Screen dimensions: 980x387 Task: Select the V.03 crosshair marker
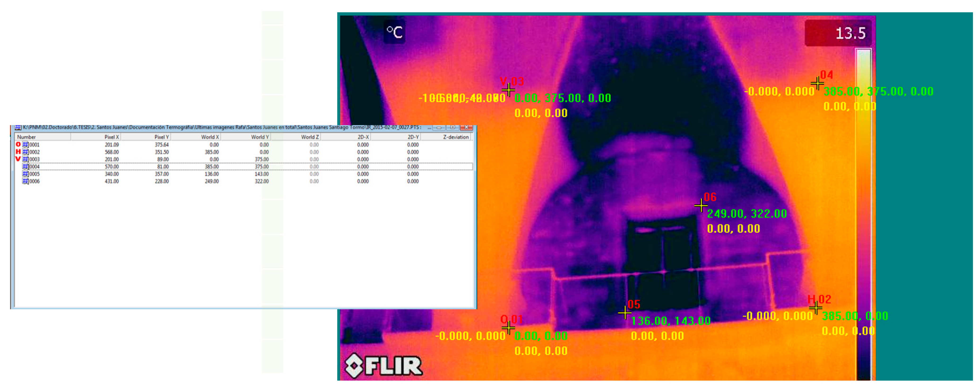508,90
